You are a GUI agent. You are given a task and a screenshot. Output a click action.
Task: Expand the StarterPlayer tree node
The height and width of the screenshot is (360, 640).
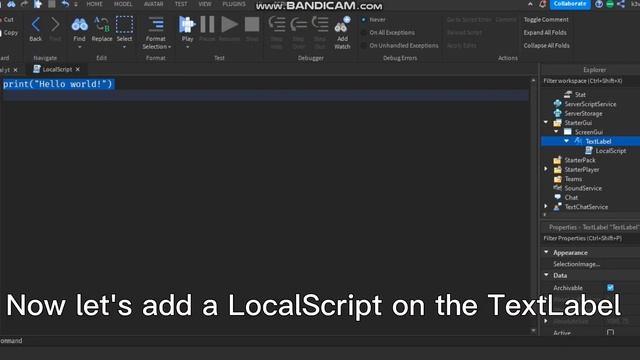(x=546, y=169)
